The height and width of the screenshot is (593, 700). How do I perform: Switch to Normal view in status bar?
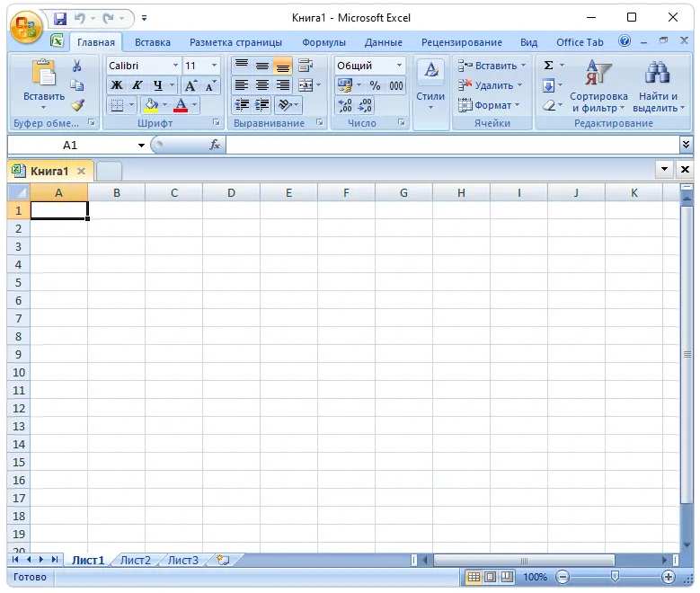coord(474,578)
